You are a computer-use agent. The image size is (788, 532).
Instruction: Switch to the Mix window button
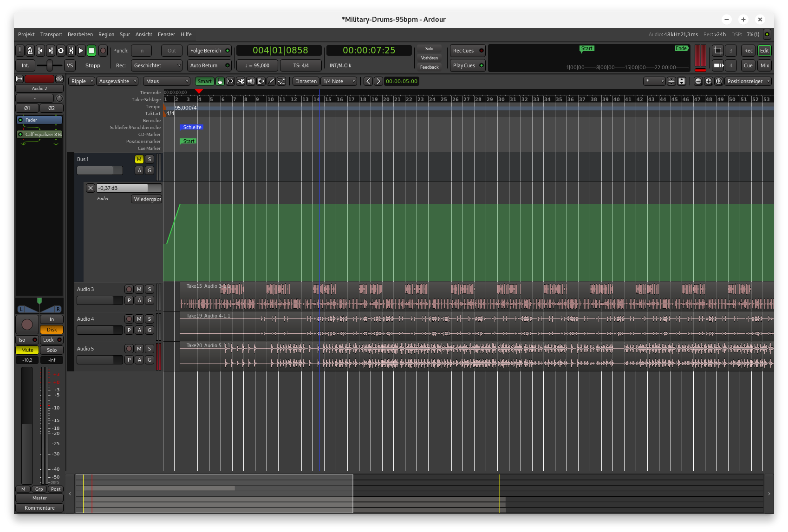(765, 65)
